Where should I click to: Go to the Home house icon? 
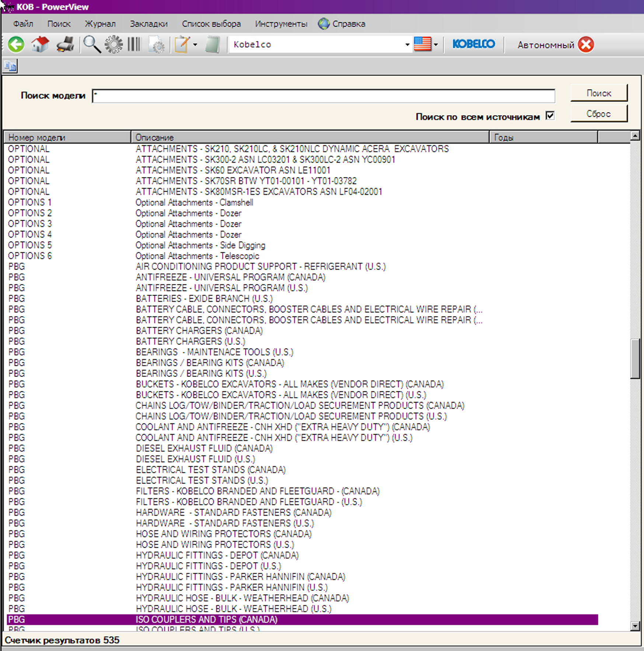tap(40, 45)
